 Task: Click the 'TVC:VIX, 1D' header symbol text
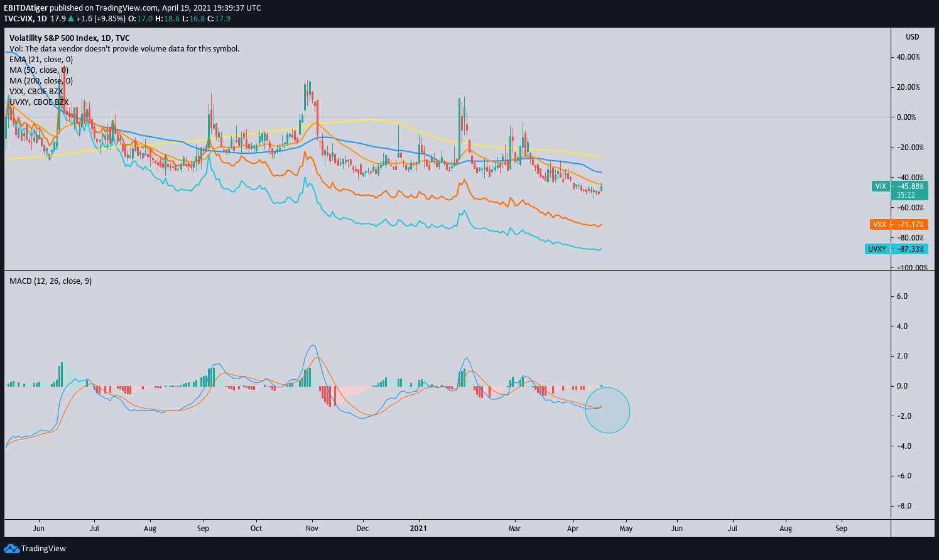coord(25,19)
